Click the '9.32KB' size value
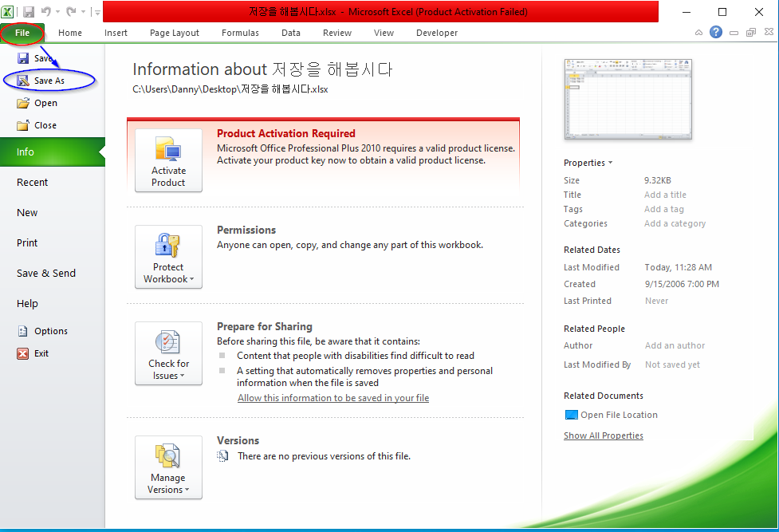 [x=658, y=180]
